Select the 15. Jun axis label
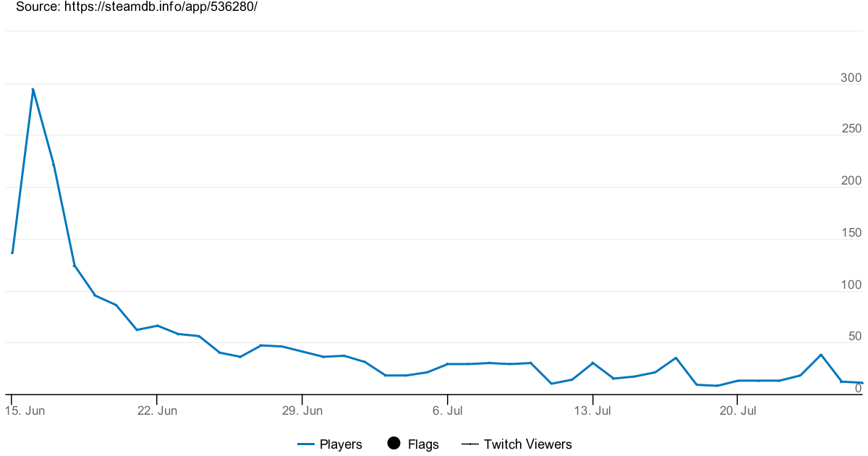This screenshot has width=868, height=456. click(25, 411)
